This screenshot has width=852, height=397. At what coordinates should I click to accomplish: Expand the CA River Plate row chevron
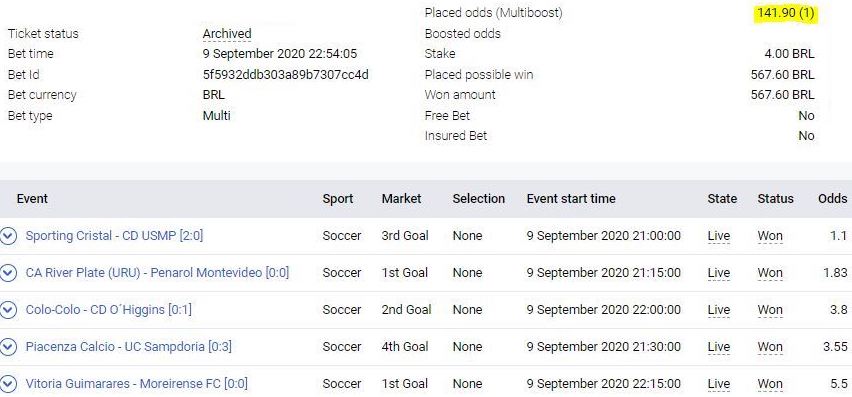pos(8,273)
